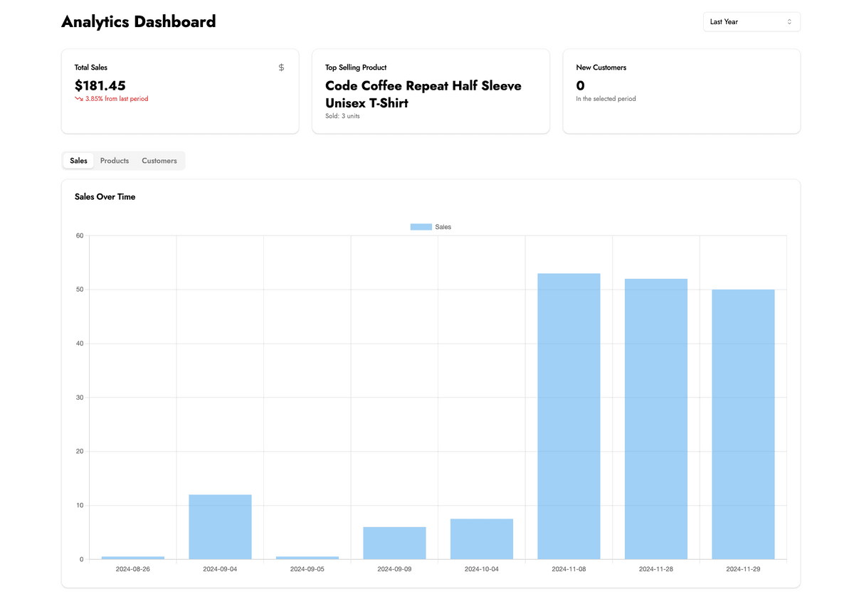Open the Last Year time range dropdown
Viewport: 854px width, 616px height.
pyautogui.click(x=751, y=22)
